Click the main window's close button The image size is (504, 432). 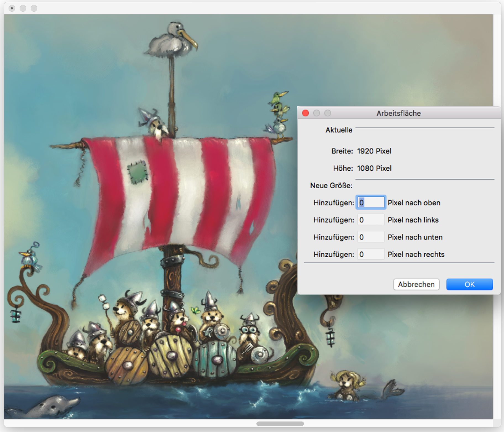pyautogui.click(x=12, y=8)
